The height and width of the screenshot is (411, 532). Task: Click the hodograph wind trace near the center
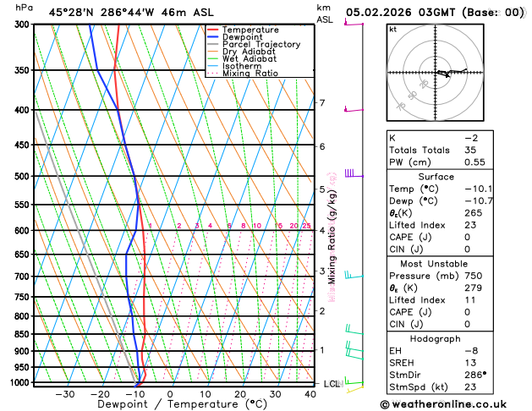click(450, 72)
